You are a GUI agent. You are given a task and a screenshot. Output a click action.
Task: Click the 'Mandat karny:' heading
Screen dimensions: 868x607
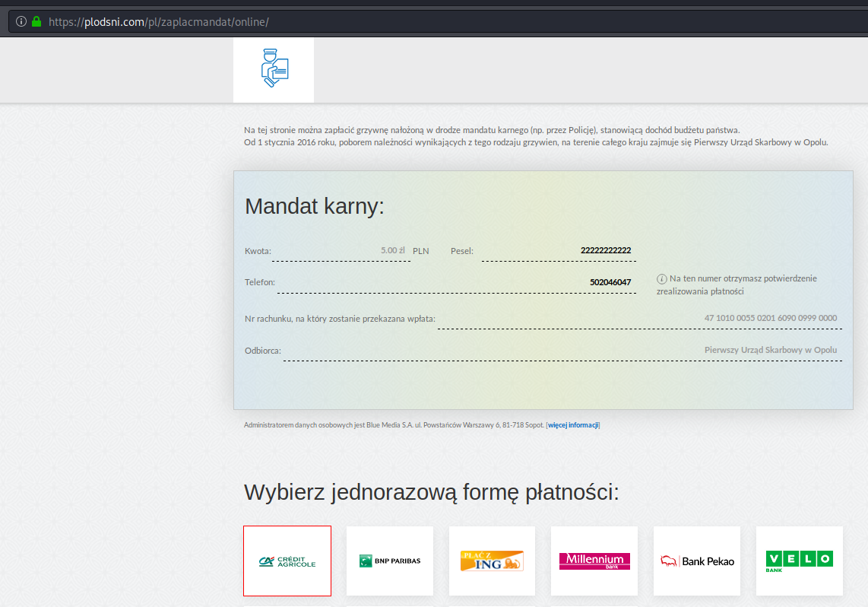coord(315,206)
